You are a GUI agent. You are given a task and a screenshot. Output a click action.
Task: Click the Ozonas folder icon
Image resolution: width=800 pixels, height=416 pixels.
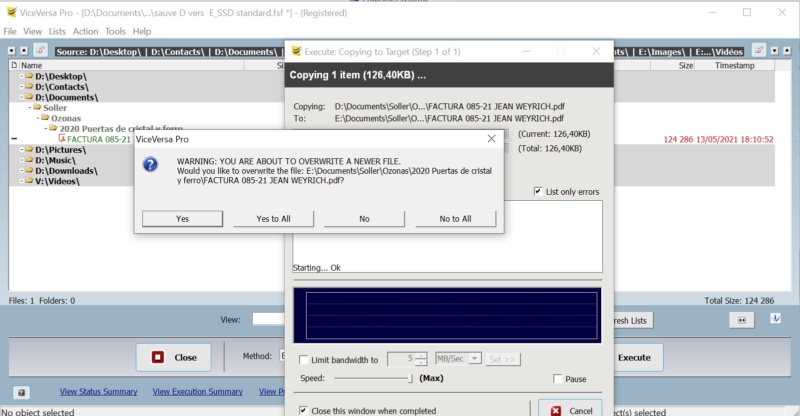45,118
